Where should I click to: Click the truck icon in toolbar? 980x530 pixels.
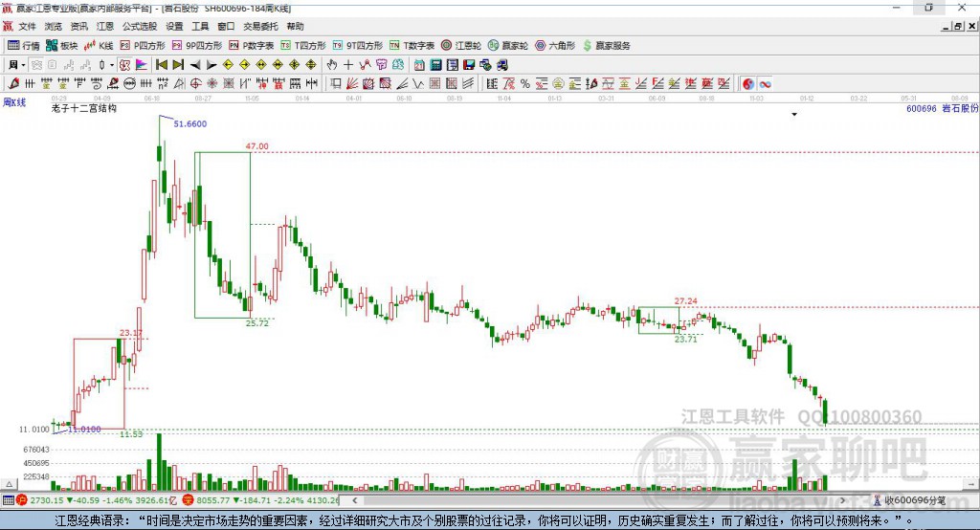(501, 65)
